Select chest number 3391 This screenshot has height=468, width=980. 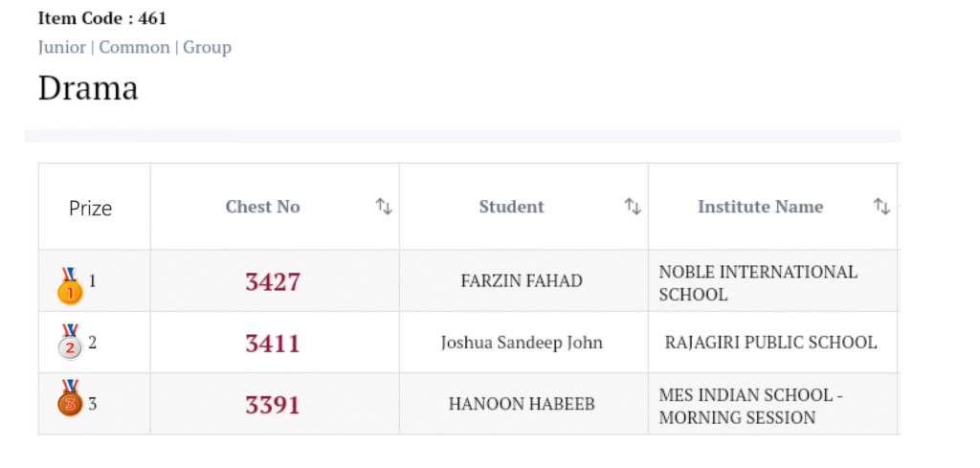point(273,404)
